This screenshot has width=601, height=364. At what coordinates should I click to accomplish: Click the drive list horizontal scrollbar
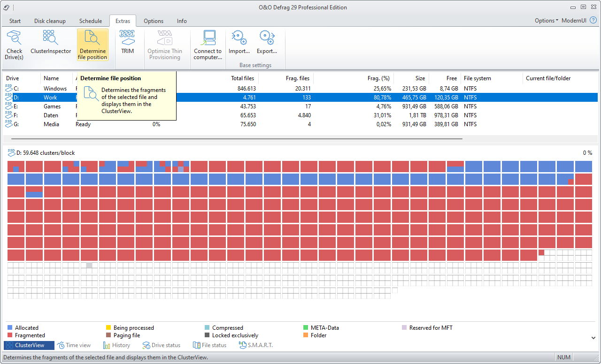[x=237, y=138]
